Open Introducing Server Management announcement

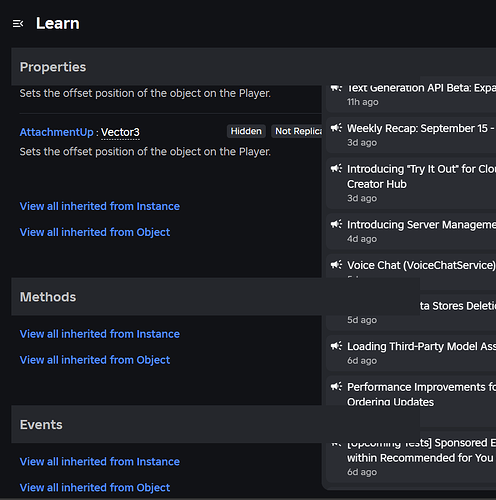[411, 231]
